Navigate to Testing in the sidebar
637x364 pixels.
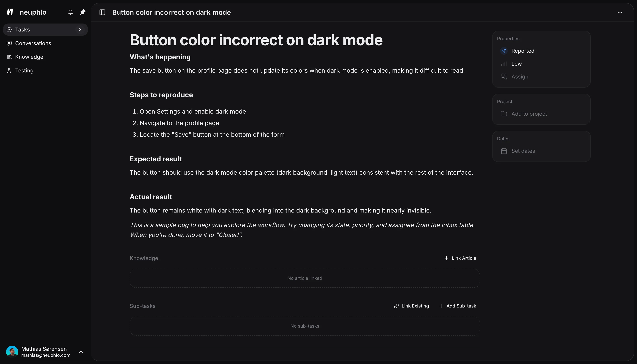click(24, 71)
